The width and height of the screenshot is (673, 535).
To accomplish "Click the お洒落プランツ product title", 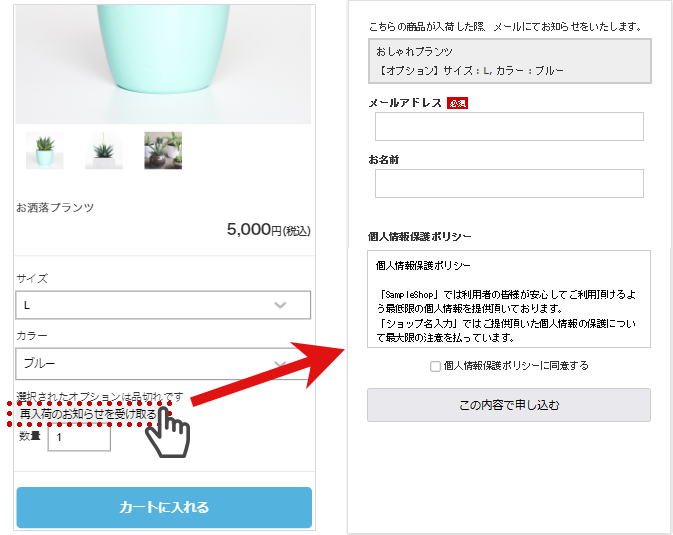I will coord(55,208).
